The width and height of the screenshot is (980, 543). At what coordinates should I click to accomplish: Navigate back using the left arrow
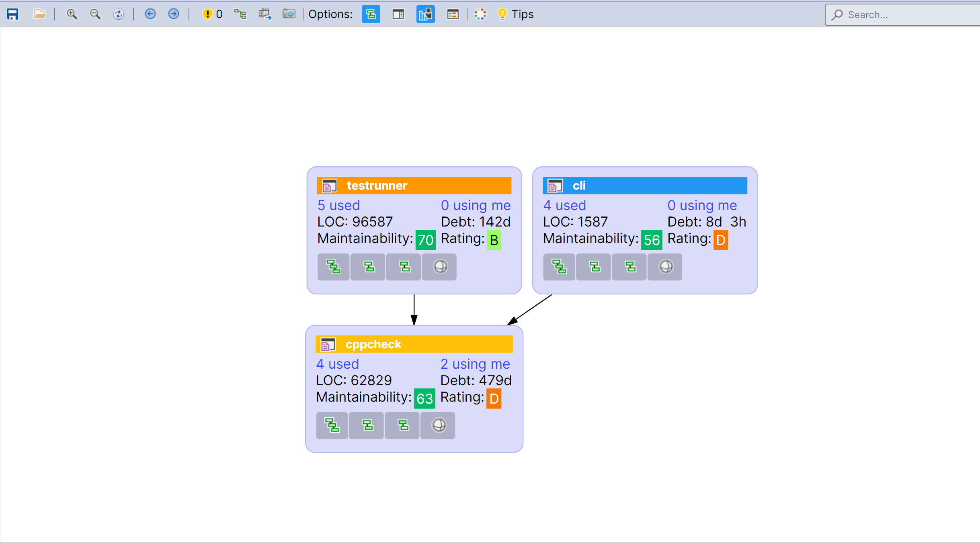pyautogui.click(x=150, y=14)
